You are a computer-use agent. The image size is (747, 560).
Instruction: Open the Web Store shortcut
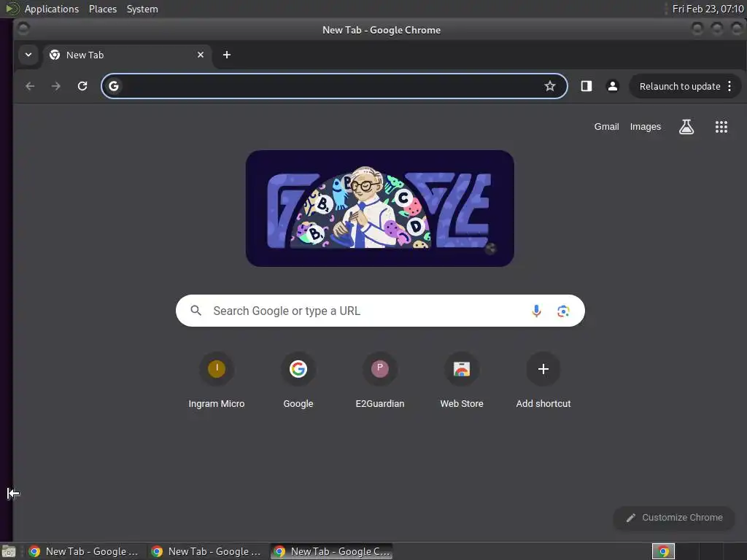(x=462, y=381)
